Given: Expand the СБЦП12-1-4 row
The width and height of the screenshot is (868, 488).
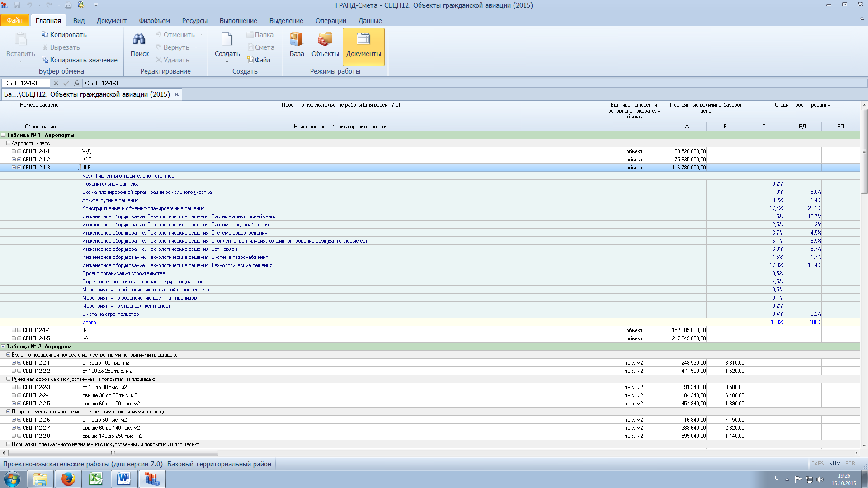Looking at the screenshot, I should [x=14, y=330].
